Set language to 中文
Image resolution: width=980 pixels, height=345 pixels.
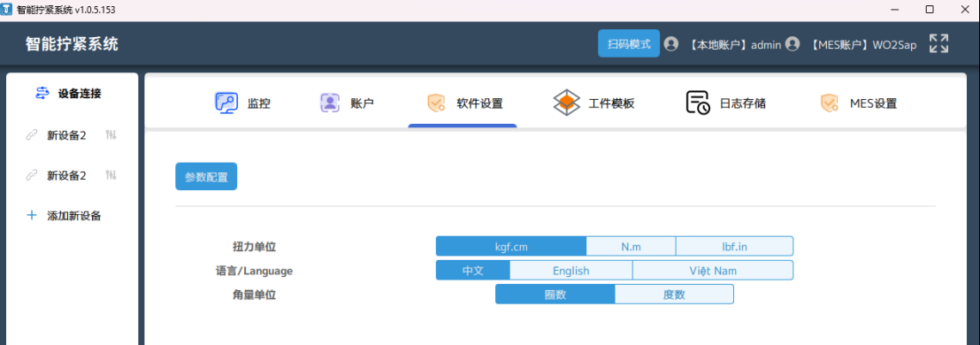pyautogui.click(x=473, y=271)
